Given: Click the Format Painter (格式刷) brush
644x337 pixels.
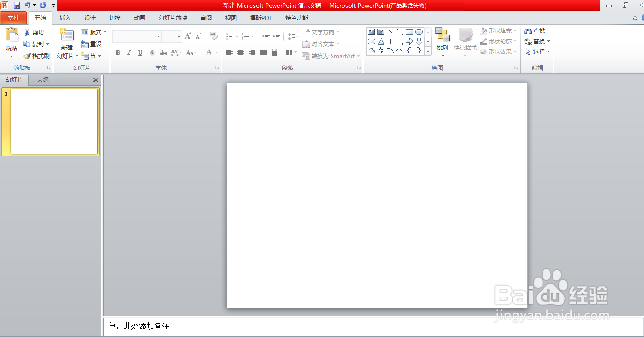Looking at the screenshot, I should coord(36,56).
